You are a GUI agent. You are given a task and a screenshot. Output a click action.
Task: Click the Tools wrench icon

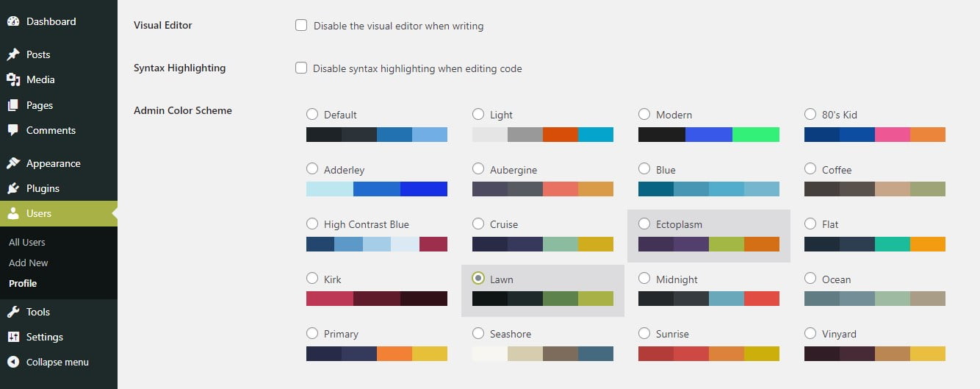(x=13, y=312)
